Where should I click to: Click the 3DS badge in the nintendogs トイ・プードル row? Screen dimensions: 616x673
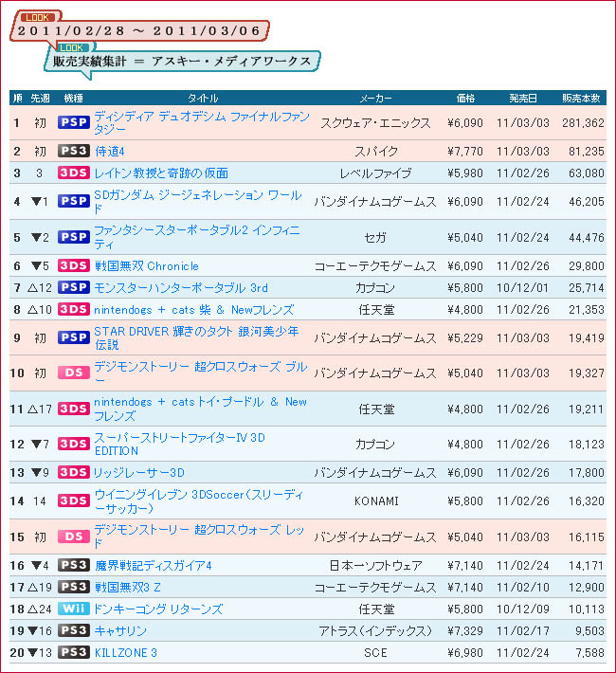pyautogui.click(x=74, y=409)
